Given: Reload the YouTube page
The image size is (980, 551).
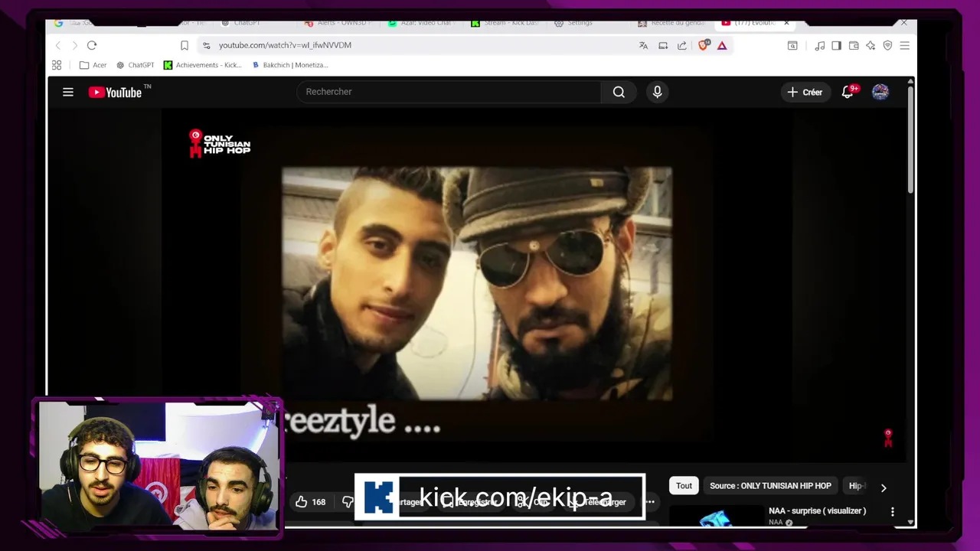Looking at the screenshot, I should [x=92, y=45].
